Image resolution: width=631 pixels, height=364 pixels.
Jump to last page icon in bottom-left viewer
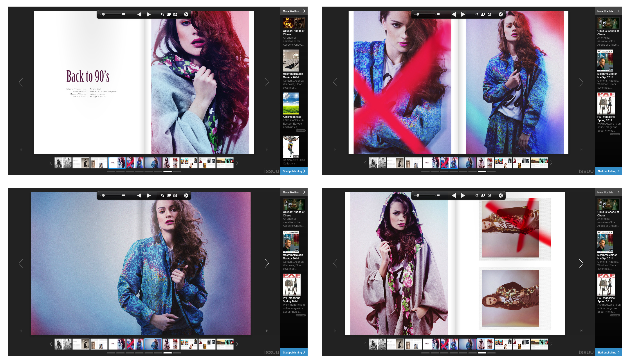point(267,331)
